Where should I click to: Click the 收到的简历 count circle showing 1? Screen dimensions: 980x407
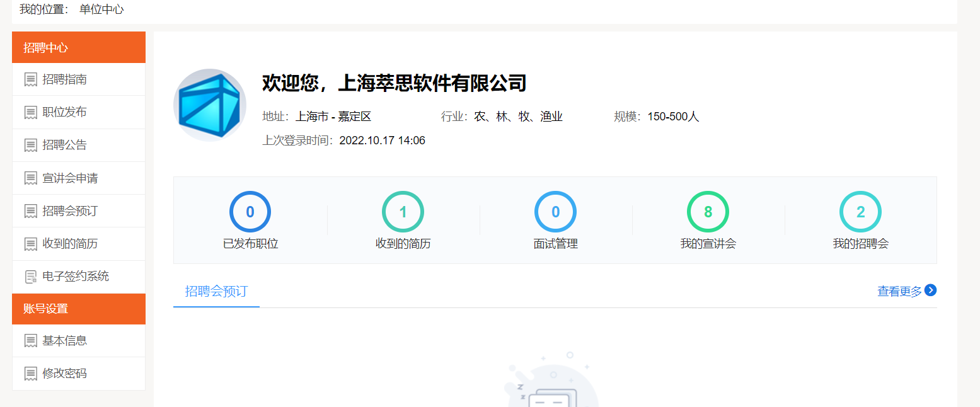click(403, 212)
